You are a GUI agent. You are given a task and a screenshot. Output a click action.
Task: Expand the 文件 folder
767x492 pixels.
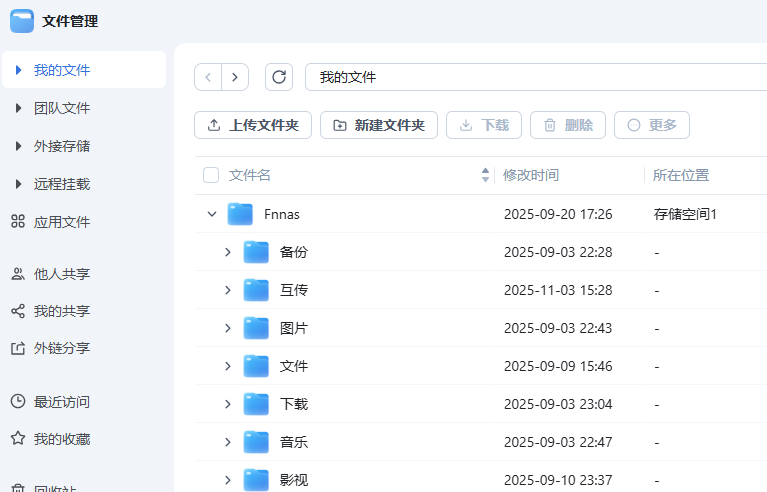(228, 366)
